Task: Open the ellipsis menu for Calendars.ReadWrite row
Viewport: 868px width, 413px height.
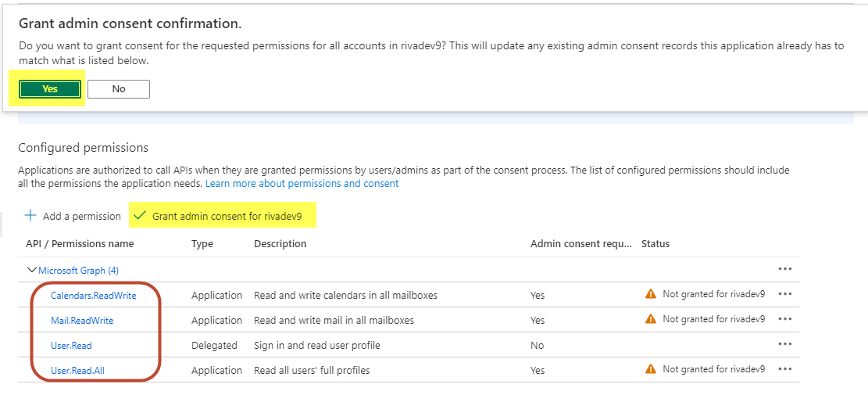Action: pos(784,294)
